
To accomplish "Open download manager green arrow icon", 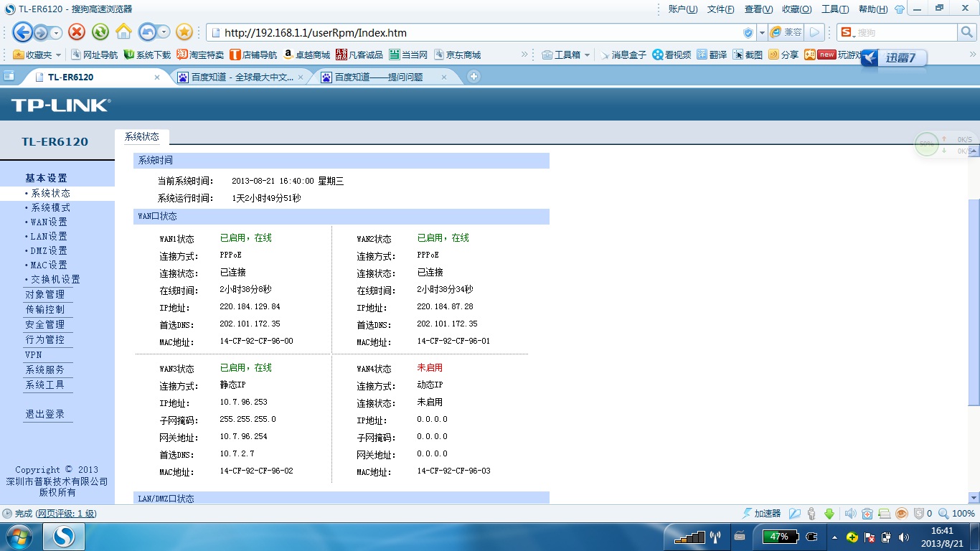I will (x=829, y=514).
